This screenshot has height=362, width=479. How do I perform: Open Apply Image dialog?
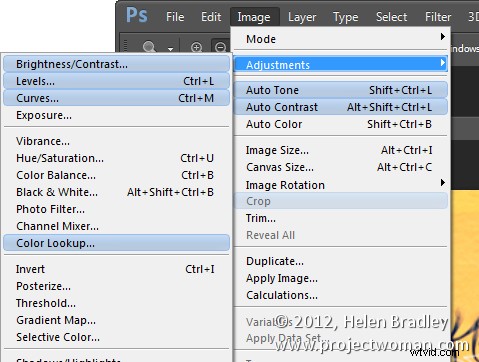point(340,278)
